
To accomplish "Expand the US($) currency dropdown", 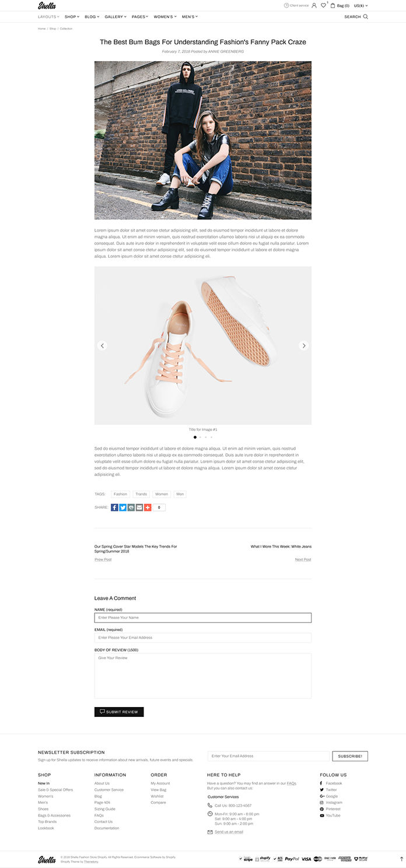I will click(x=361, y=5).
